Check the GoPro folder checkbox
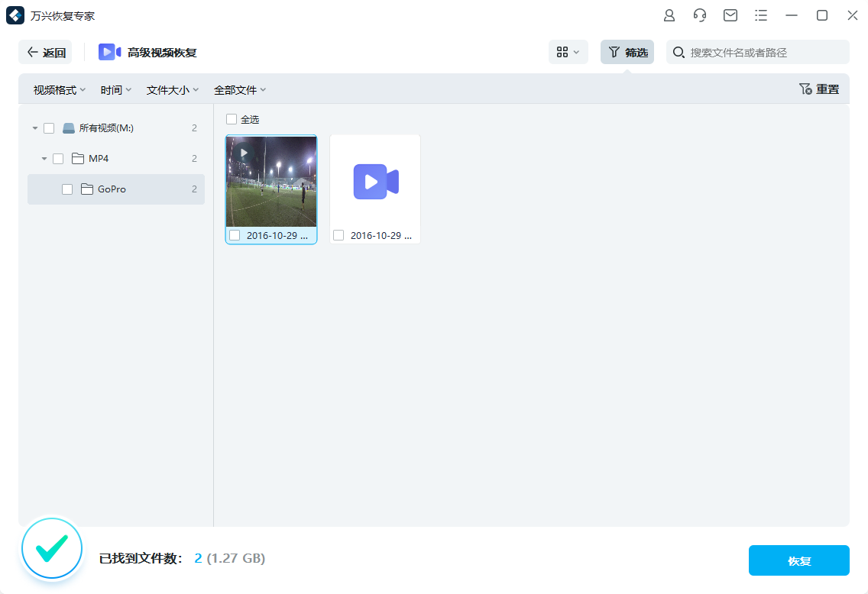Image resolution: width=868 pixels, height=594 pixels. [67, 189]
